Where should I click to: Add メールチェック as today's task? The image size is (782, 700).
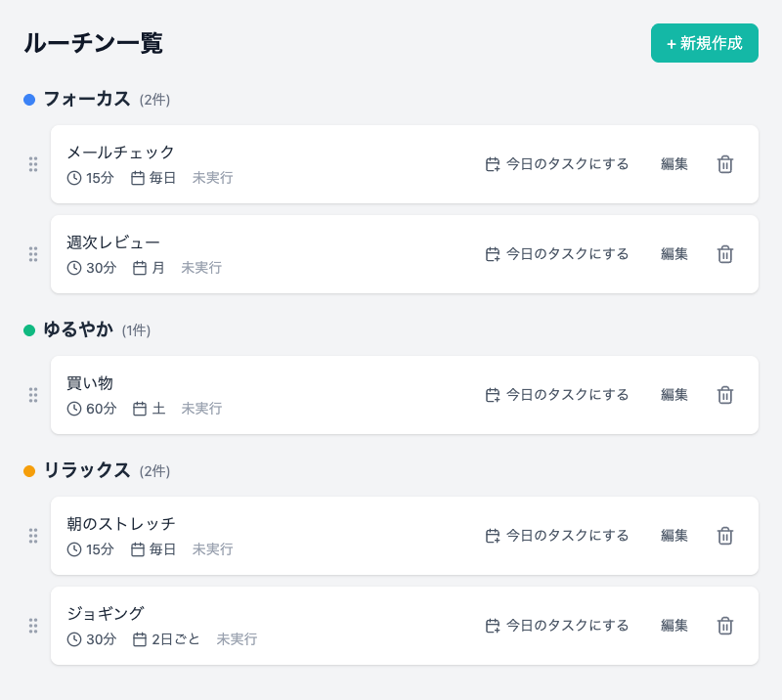pyautogui.click(x=557, y=164)
